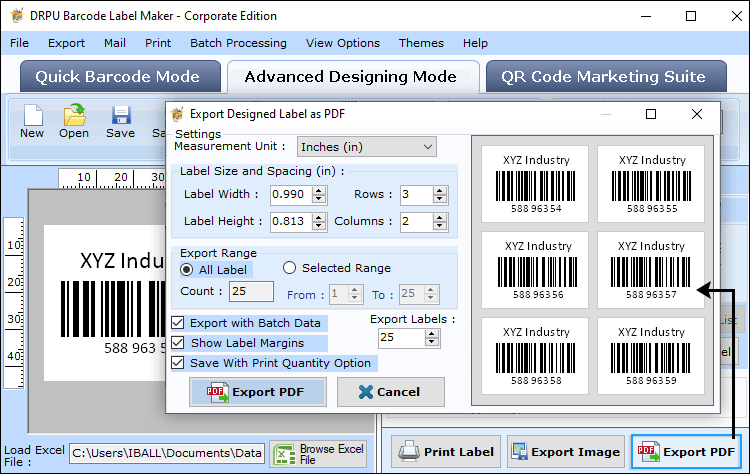Toggle Export with Batch Data checkbox
750x474 pixels.
pos(177,323)
